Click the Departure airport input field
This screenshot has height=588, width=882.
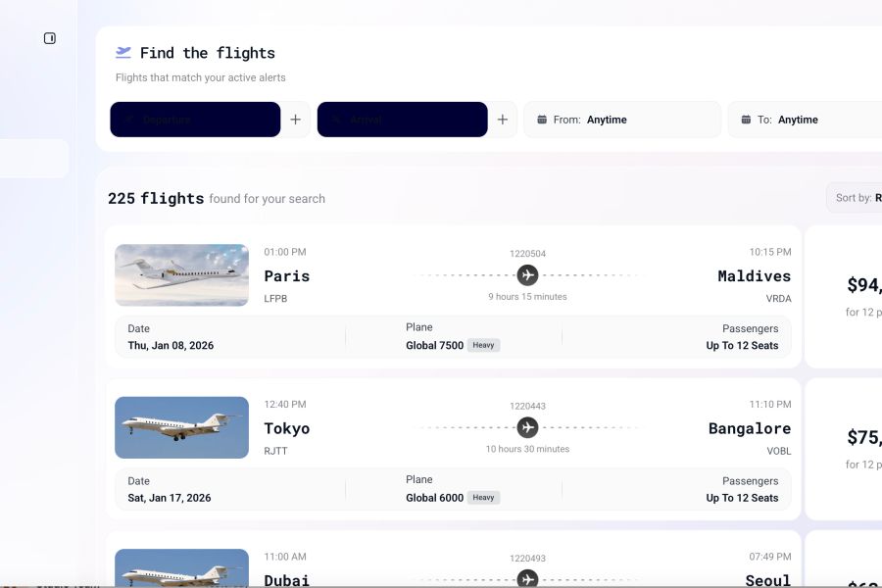[195, 120]
